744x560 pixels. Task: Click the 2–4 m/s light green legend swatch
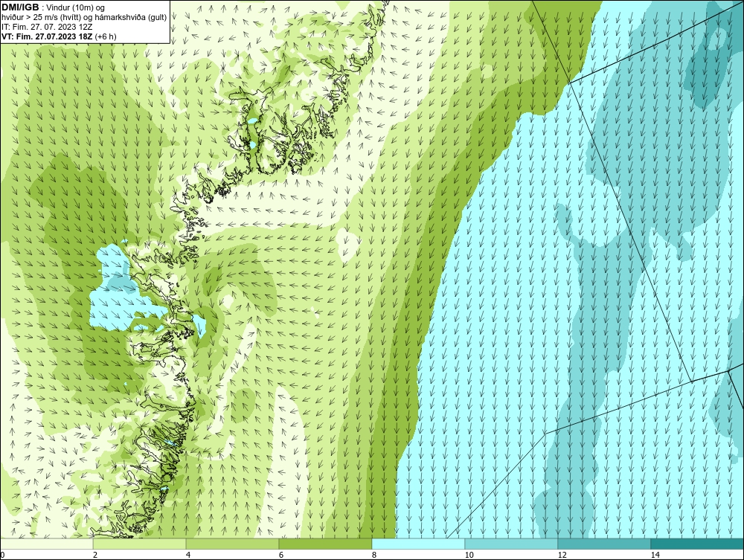[x=140, y=544]
